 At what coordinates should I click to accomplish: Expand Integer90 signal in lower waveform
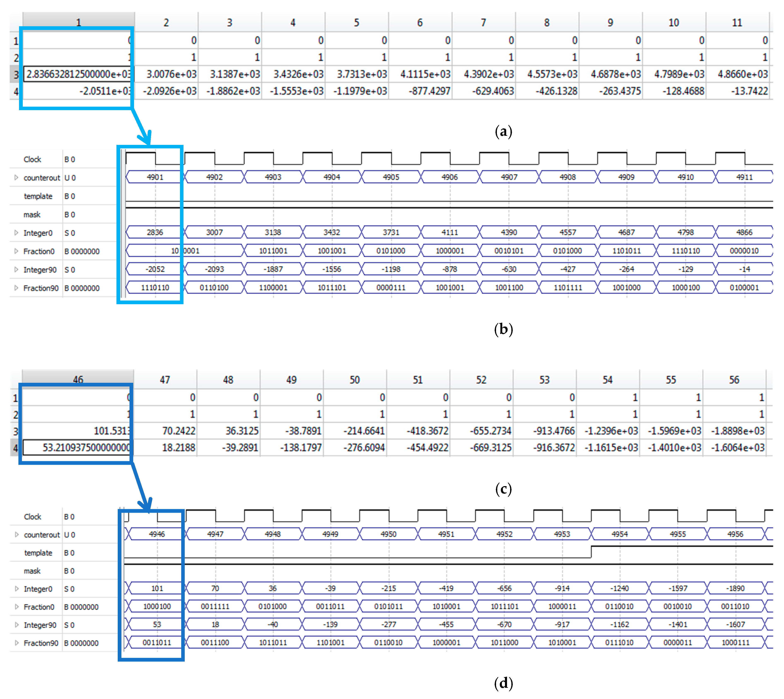pos(17,625)
